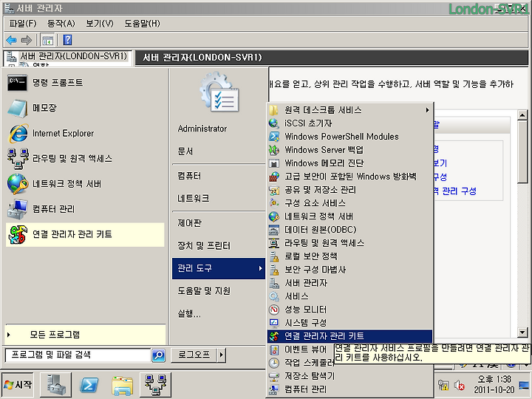Open Server Manager taskbar icon
The width and height of the screenshot is (532, 399).
[x=56, y=385]
